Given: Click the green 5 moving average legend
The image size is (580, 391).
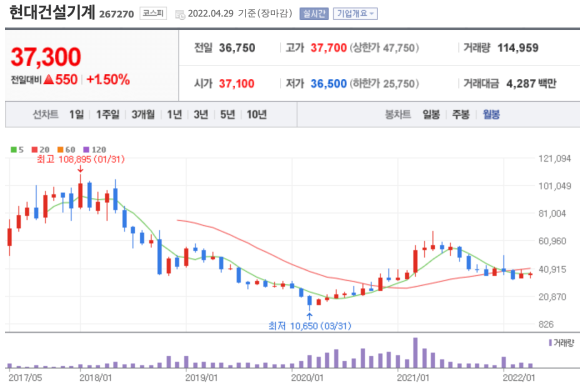Looking at the screenshot, I should click(x=17, y=150).
